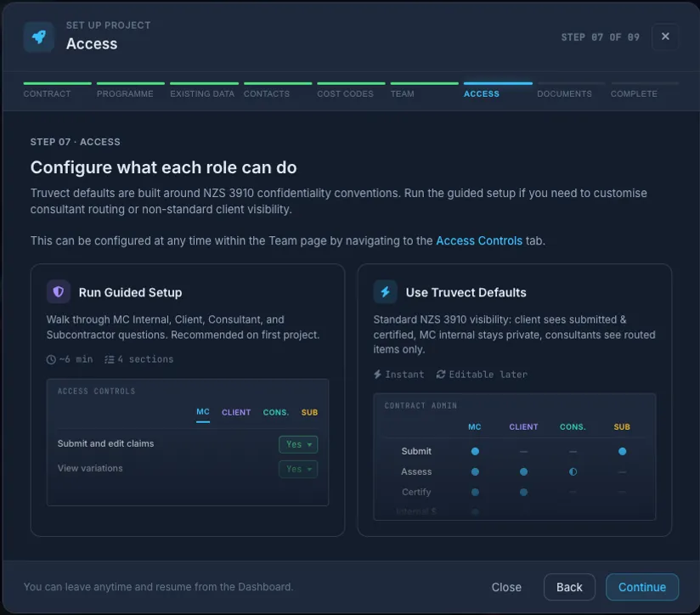Click the rocket Set Up Project icon
This screenshot has height=615, width=700.
39,37
